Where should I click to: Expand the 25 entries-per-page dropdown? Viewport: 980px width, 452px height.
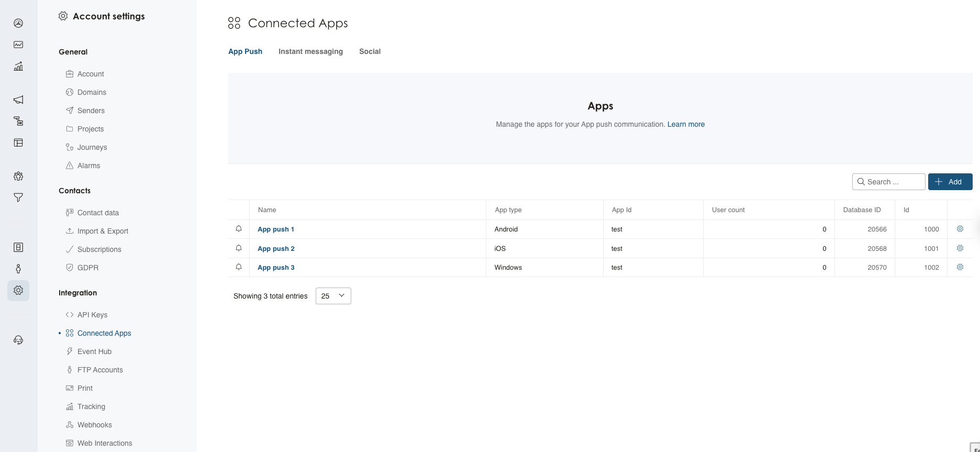click(x=333, y=296)
